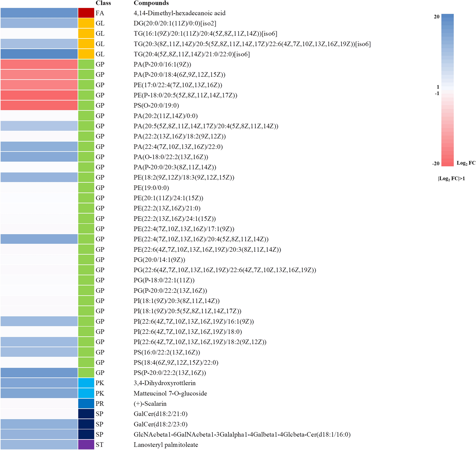The image size is (476, 450).
Task: Select the PE(22:4(7Z,10Z,13Z,16Z)/17:1(9Z)) label
Action: [x=184, y=229]
